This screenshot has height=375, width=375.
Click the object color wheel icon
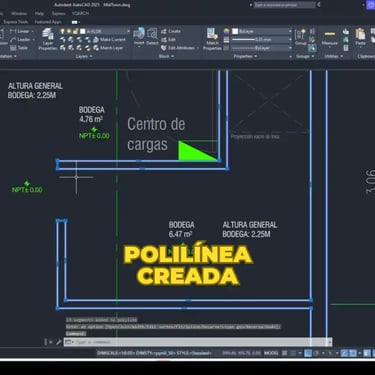pyautogui.click(x=227, y=31)
